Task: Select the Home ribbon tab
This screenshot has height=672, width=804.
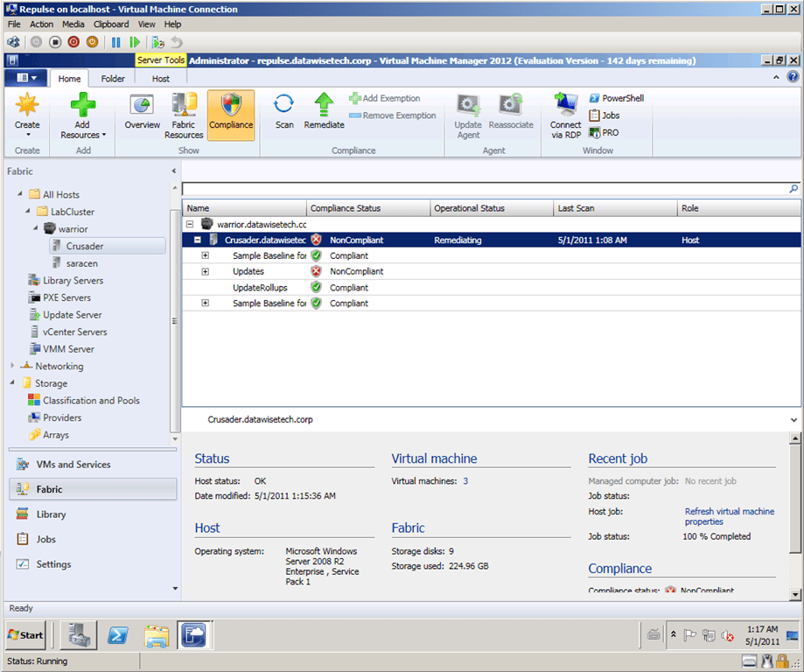Action: pos(69,79)
